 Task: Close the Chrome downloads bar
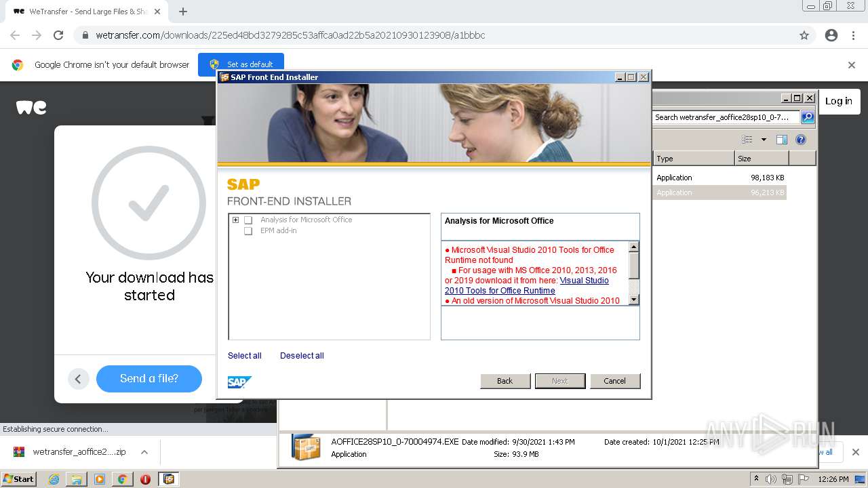point(856,452)
